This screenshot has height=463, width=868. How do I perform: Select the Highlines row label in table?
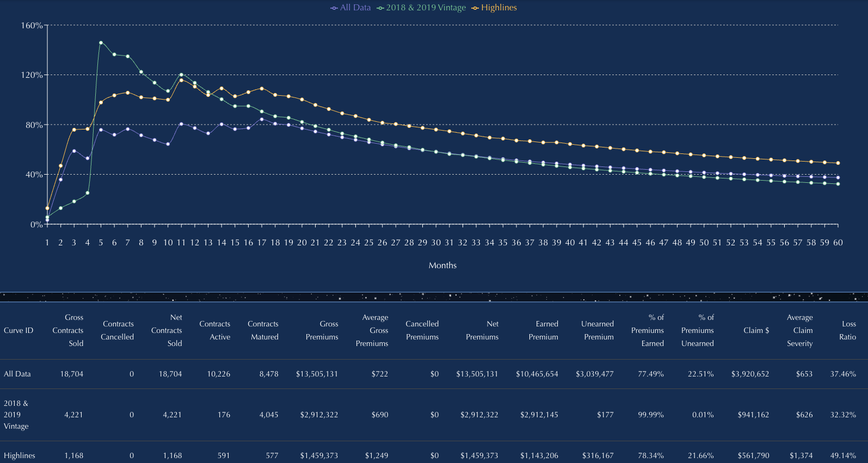[x=20, y=455]
